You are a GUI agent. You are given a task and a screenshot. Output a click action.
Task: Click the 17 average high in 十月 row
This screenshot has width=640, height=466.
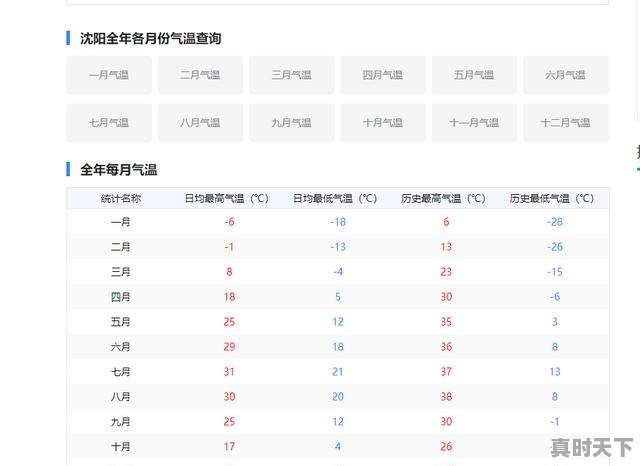tap(229, 446)
